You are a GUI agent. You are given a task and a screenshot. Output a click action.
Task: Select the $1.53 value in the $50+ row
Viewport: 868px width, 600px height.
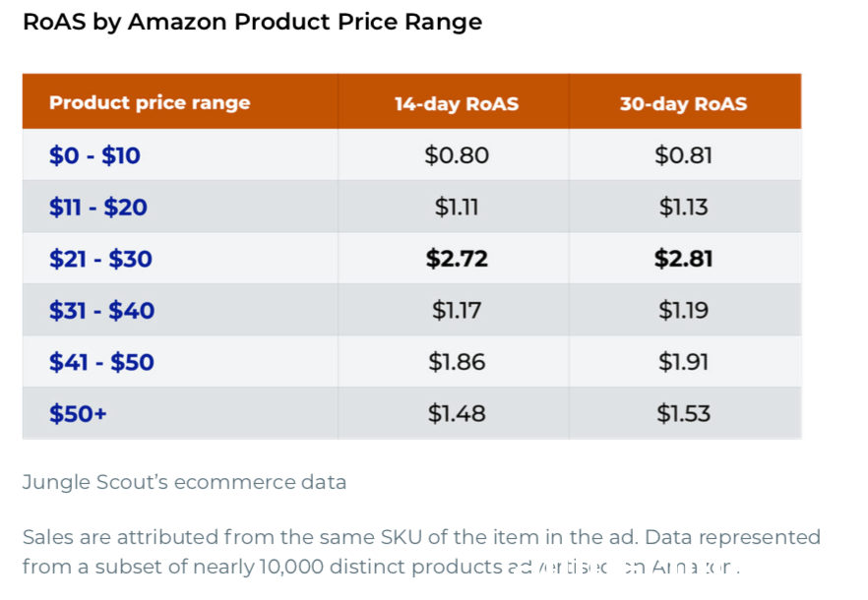pos(683,414)
